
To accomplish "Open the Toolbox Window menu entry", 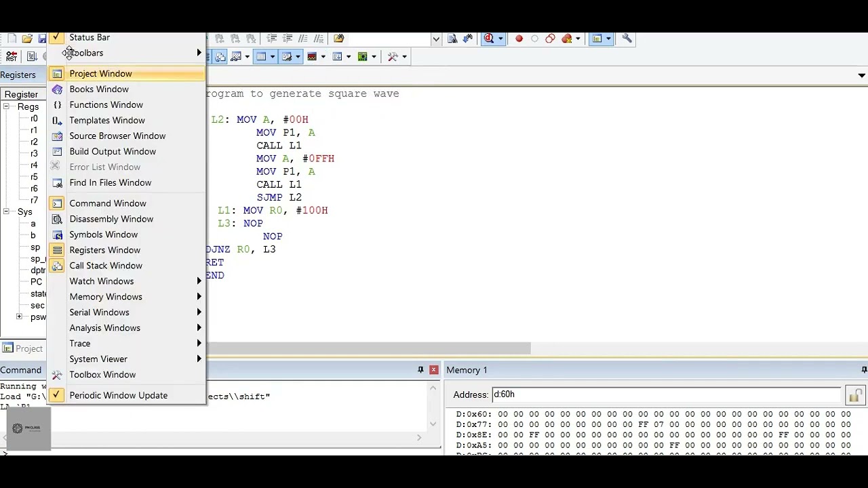I will coord(126,375).
